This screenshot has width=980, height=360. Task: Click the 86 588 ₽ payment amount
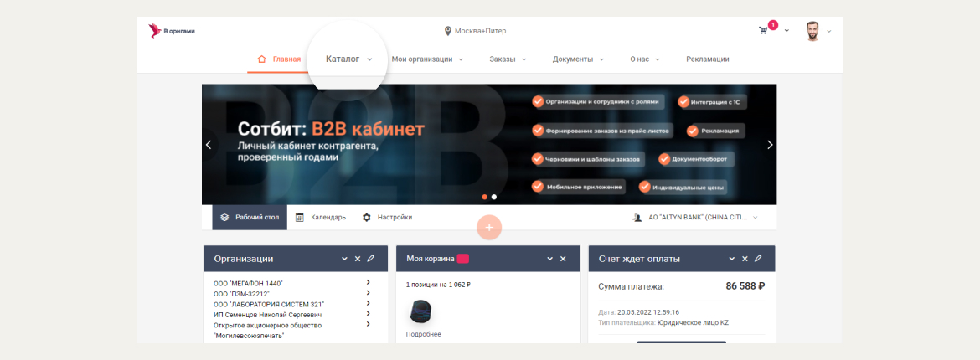[745, 286]
